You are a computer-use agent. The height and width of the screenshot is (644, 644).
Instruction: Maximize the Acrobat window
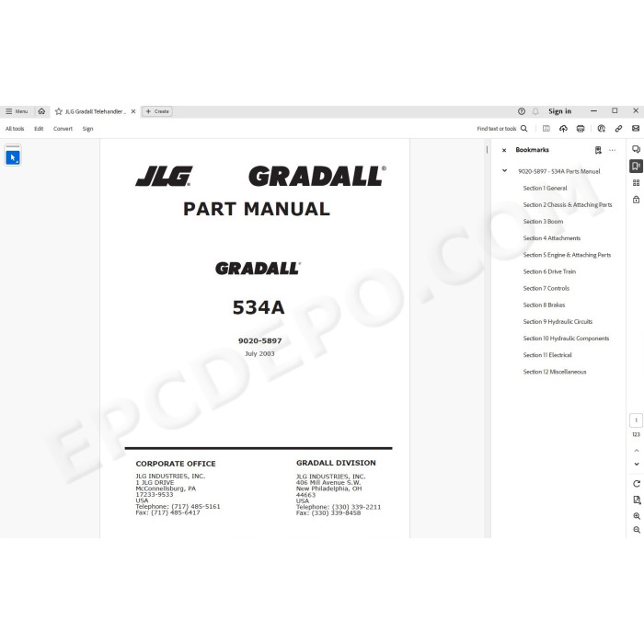(x=615, y=111)
